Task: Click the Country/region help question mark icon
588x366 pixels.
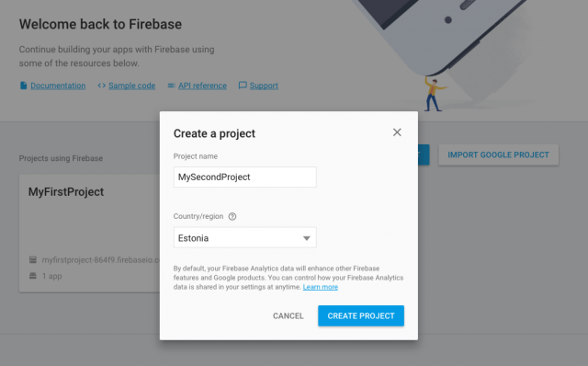Action: click(x=232, y=216)
